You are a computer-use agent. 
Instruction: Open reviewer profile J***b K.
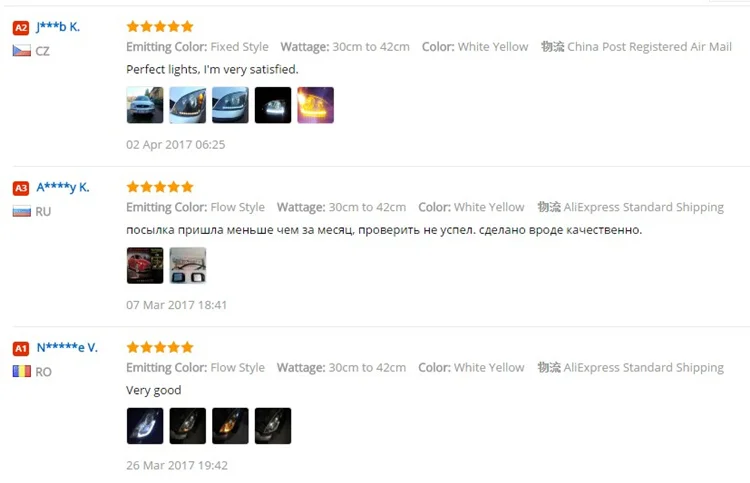[x=58, y=27]
